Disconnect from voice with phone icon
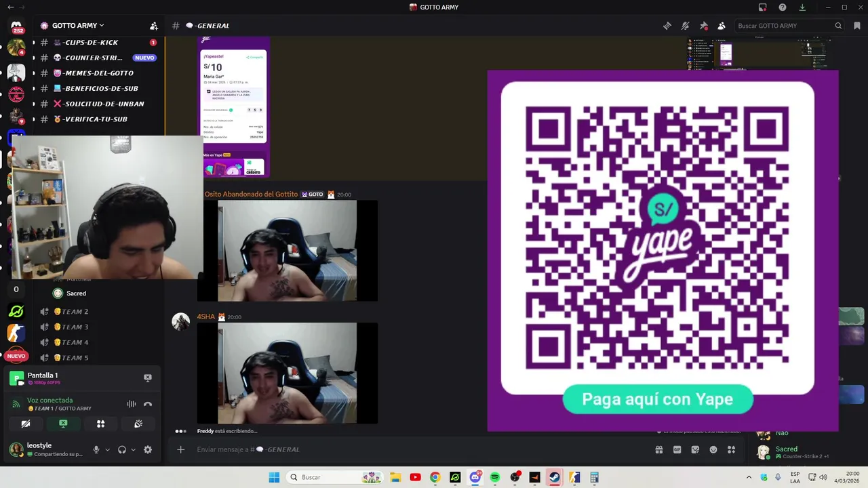Image resolution: width=868 pixels, height=488 pixels. pos(148,404)
